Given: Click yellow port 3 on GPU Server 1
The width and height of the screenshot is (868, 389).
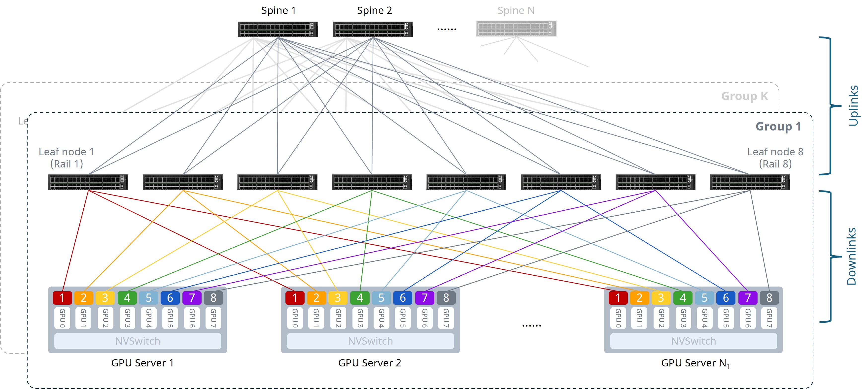Looking at the screenshot, I should pos(105,298).
